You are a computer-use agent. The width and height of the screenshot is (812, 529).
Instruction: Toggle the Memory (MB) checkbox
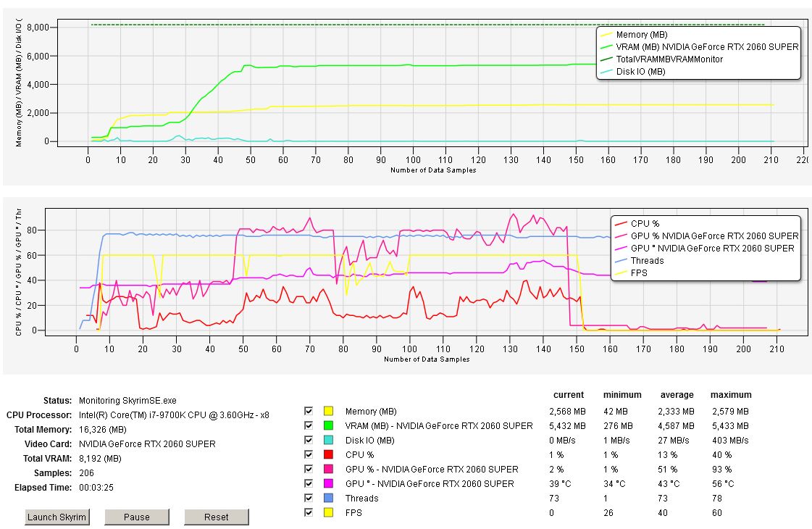pyautogui.click(x=309, y=411)
